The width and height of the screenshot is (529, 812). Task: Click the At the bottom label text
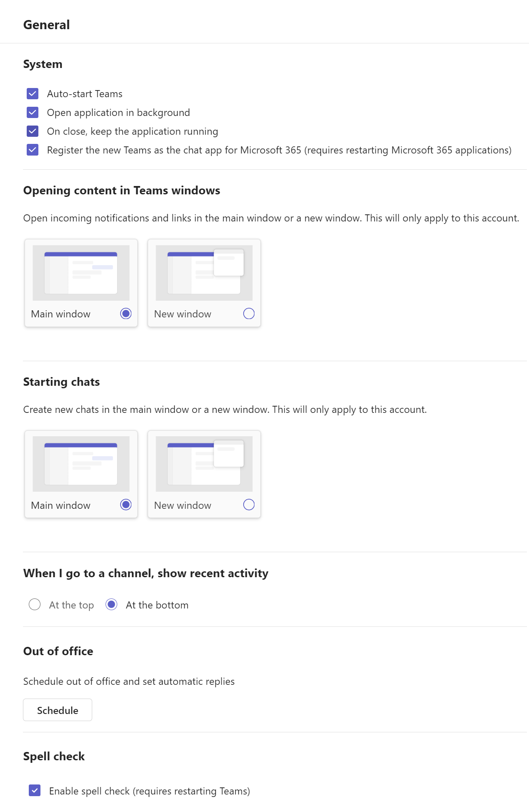(157, 605)
